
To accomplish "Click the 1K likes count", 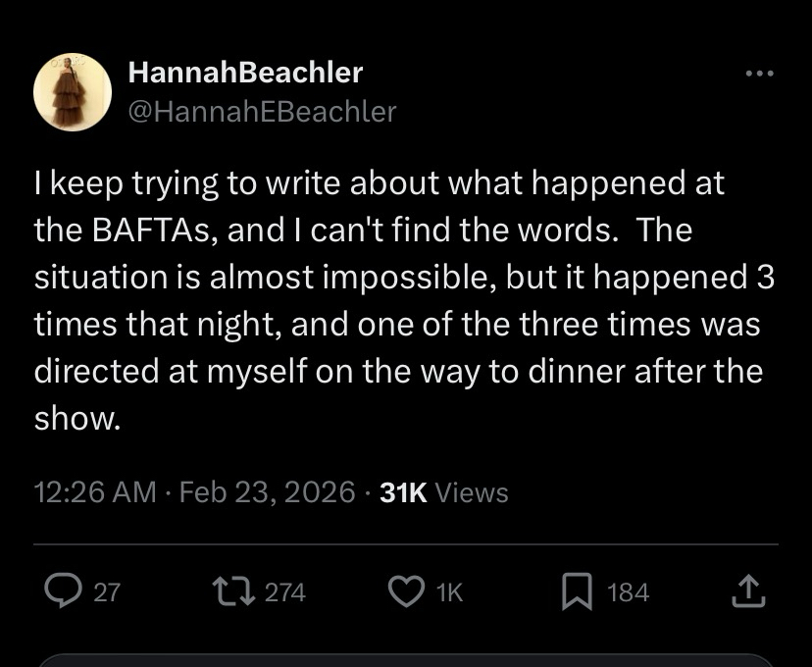I will click(448, 592).
